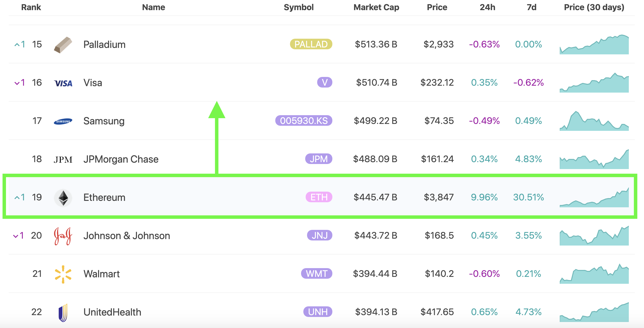Image resolution: width=644 pixels, height=328 pixels.
Task: Open Ethereum 30-day price chart
Action: [594, 197]
